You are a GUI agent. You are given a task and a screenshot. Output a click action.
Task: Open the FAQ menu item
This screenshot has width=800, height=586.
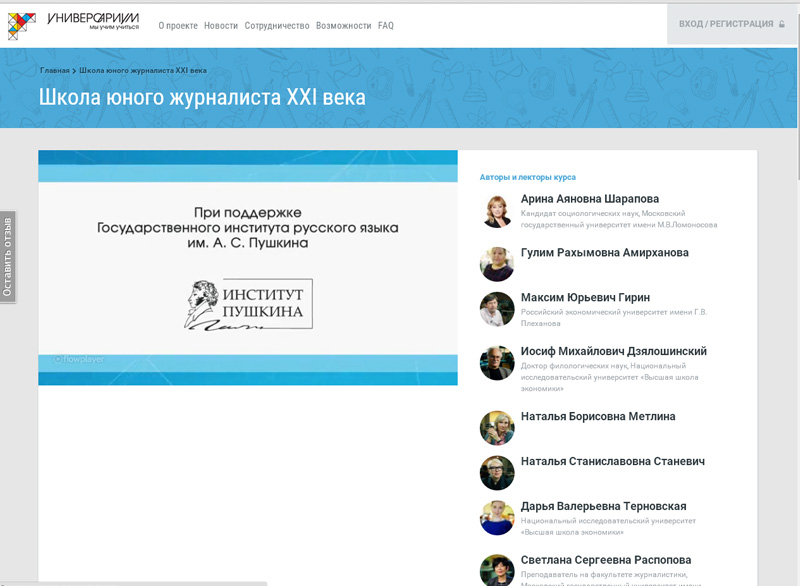click(386, 26)
